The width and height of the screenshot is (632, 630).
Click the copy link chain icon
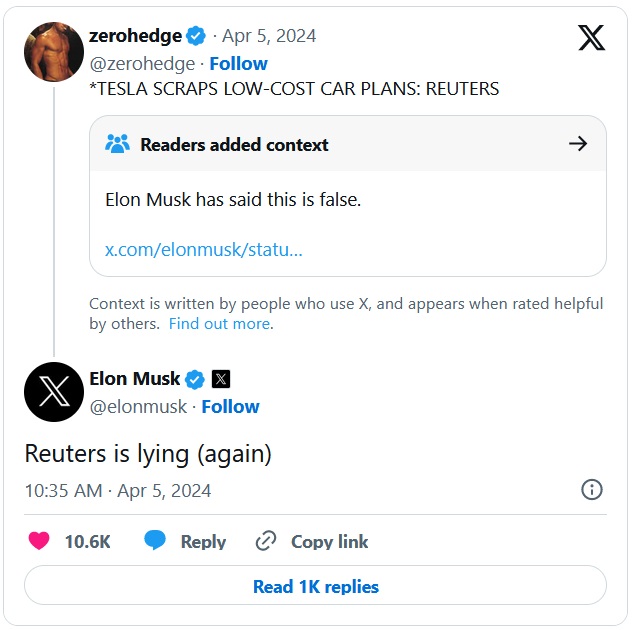point(266,541)
